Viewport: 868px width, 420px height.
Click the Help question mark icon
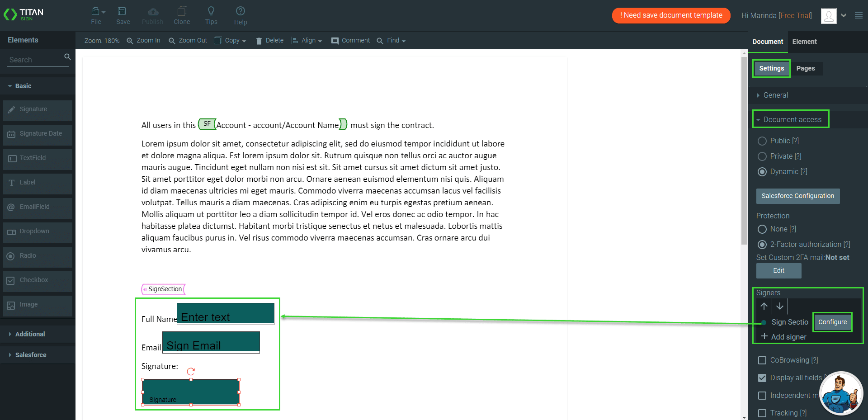241,12
